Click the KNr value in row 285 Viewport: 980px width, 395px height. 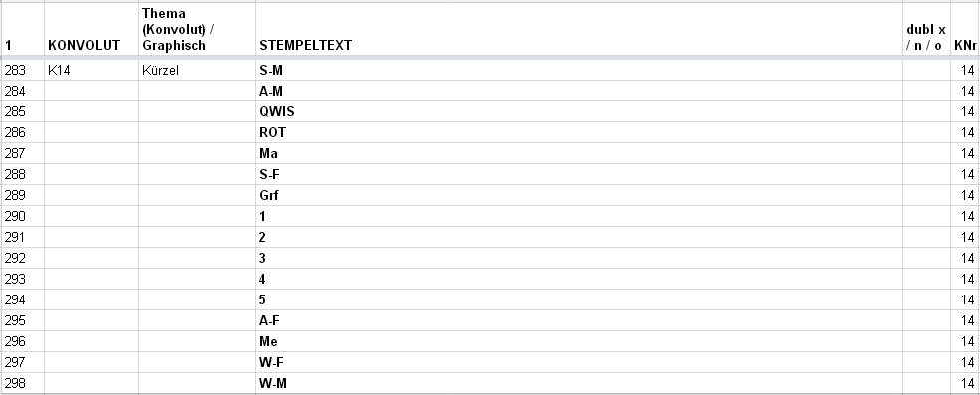(x=965, y=111)
